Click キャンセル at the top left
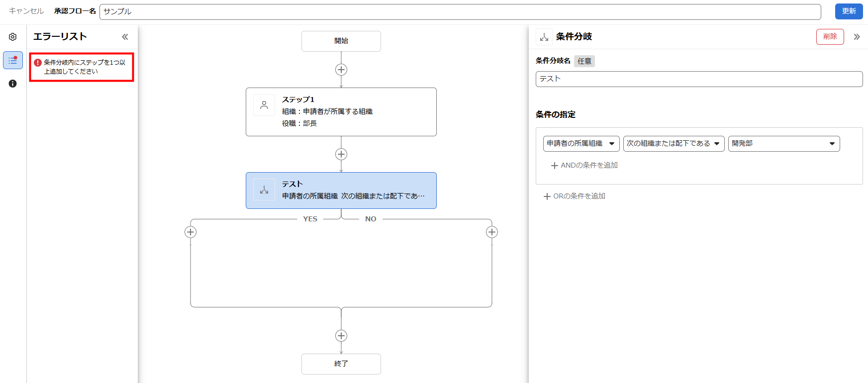868x383 pixels. 26,11
